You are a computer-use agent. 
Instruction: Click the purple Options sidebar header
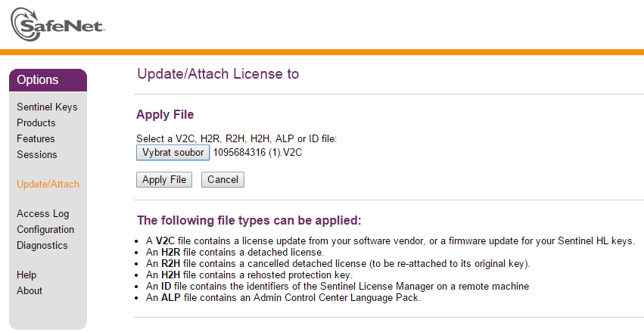click(x=48, y=80)
